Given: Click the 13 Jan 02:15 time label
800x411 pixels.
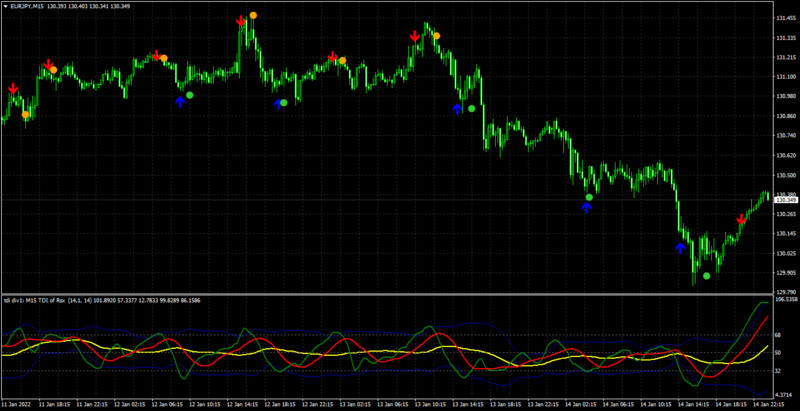Looking at the screenshot, I should (357, 402).
